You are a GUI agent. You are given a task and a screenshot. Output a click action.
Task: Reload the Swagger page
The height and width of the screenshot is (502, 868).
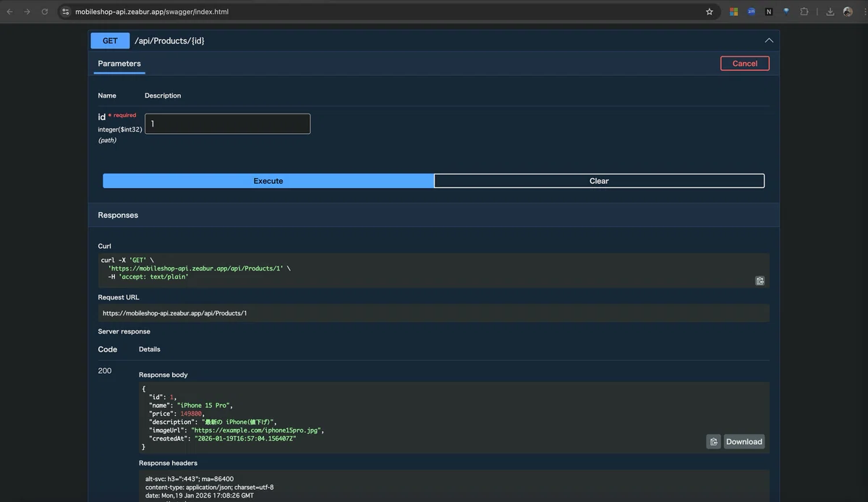(x=45, y=12)
